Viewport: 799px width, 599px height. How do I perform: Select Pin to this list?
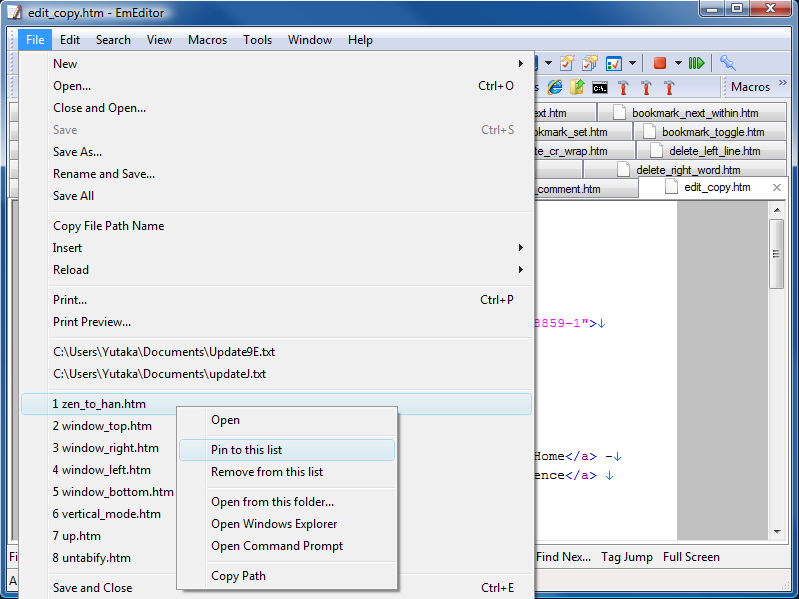287,450
